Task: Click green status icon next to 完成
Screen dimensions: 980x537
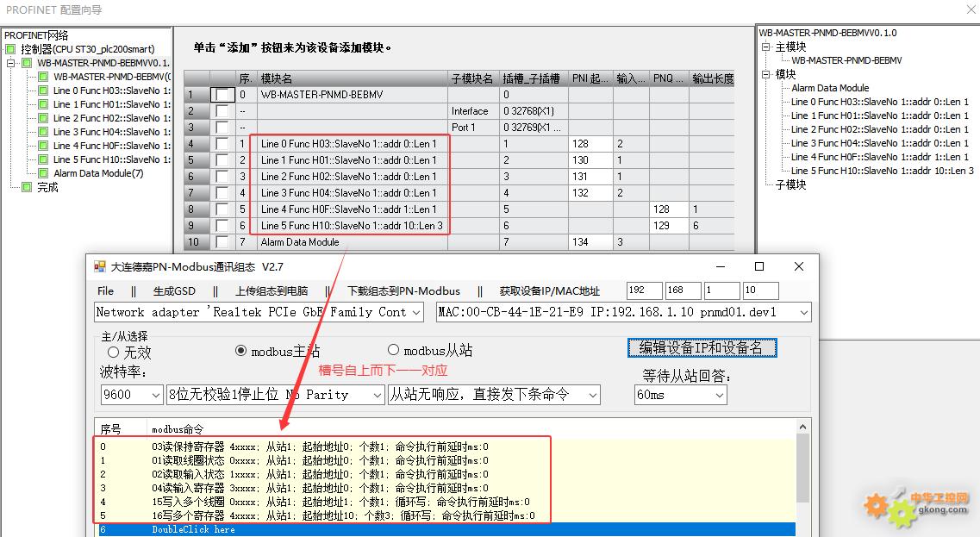Action: (x=27, y=187)
